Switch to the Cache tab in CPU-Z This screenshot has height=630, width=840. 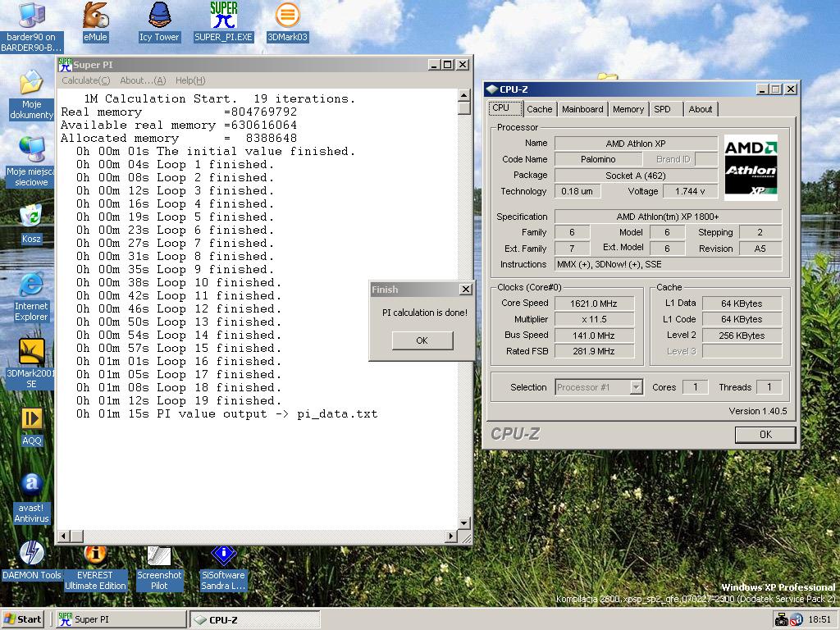[x=539, y=109]
